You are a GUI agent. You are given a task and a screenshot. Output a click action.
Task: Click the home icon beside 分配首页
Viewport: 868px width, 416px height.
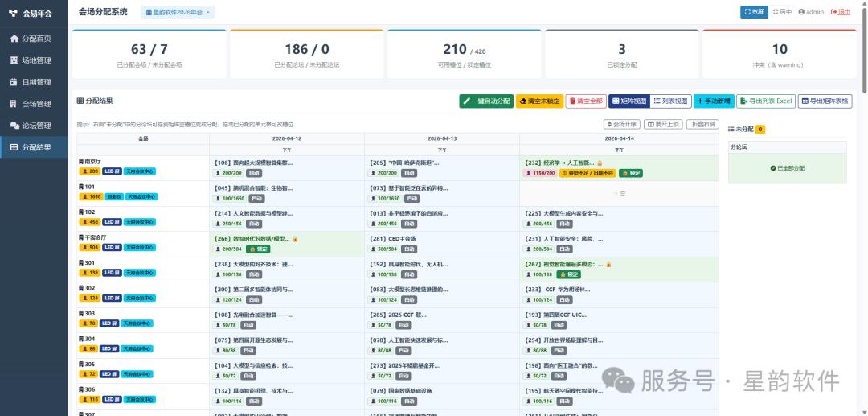click(14, 39)
